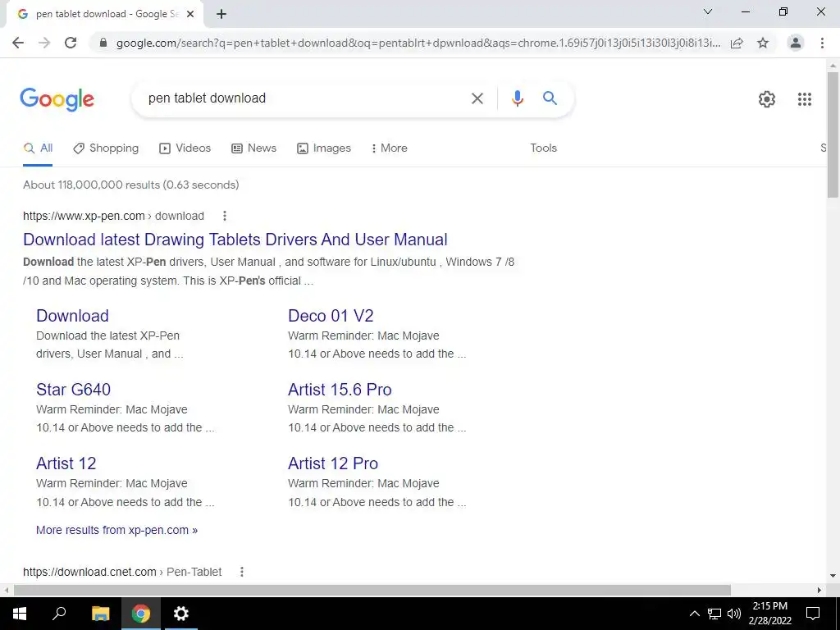Clear the search query text
This screenshot has width=840, height=630.
477,98
